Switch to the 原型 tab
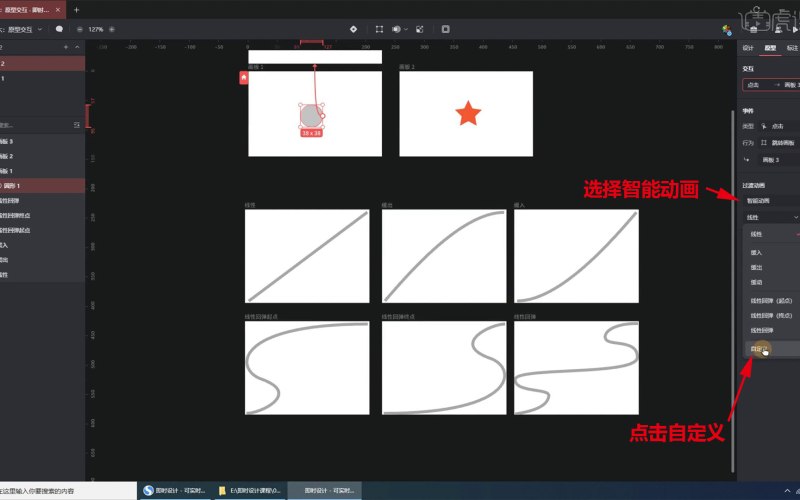 770,48
